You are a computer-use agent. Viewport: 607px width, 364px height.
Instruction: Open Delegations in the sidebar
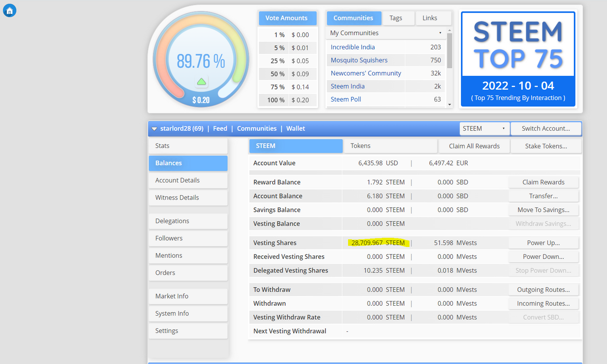(x=188, y=221)
